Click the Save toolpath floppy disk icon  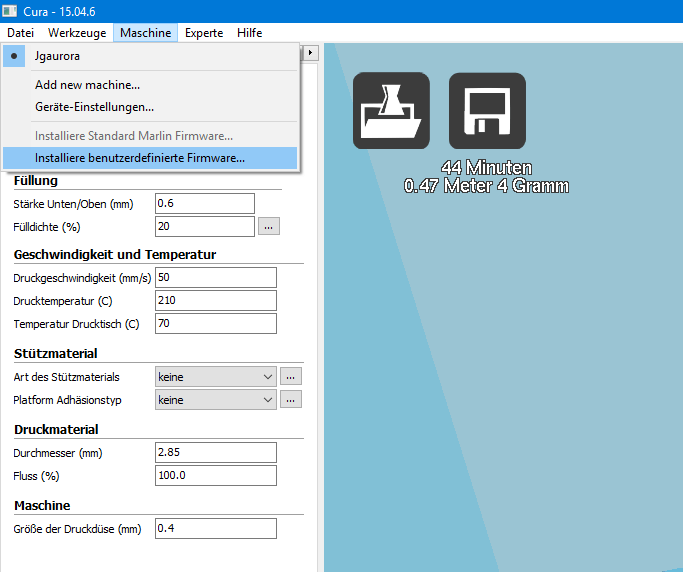pyautogui.click(x=487, y=111)
